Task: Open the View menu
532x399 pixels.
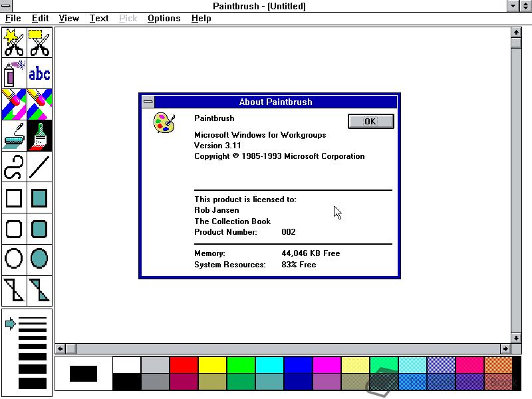Action: coord(69,19)
